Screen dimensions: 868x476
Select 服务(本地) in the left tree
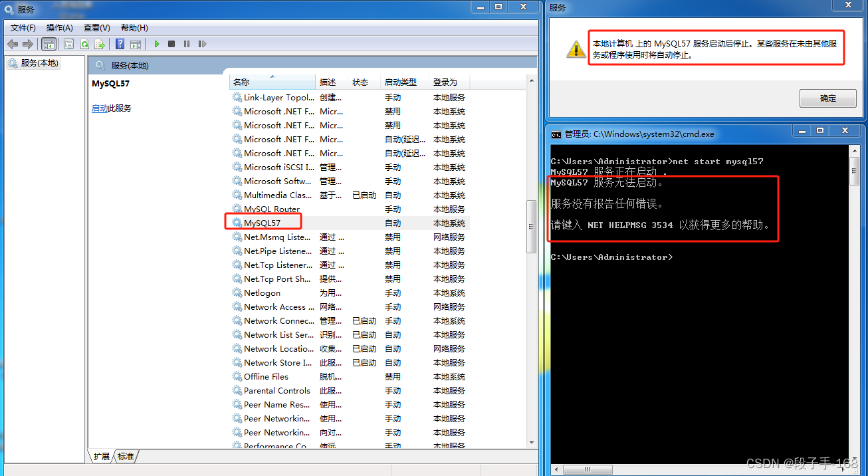click(x=34, y=63)
